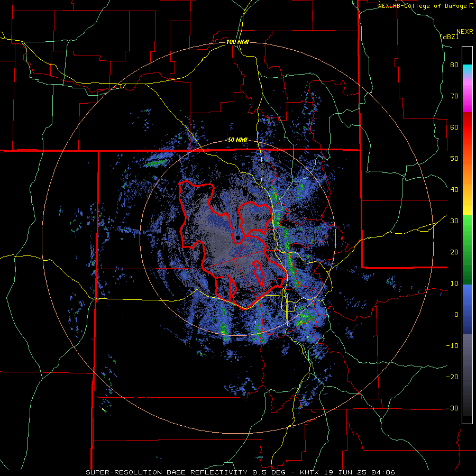Click the 50 NMI range ring label
Viewport: 476px width, 476px height.
(x=237, y=140)
